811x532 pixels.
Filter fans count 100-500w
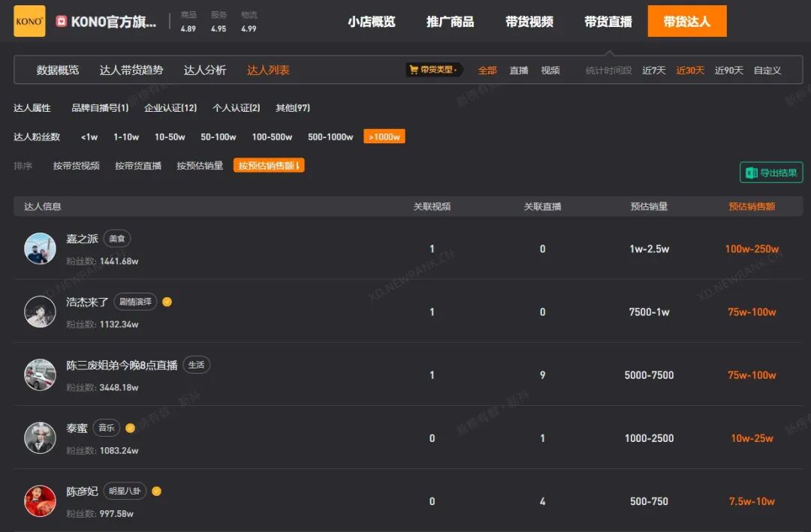[x=272, y=137]
